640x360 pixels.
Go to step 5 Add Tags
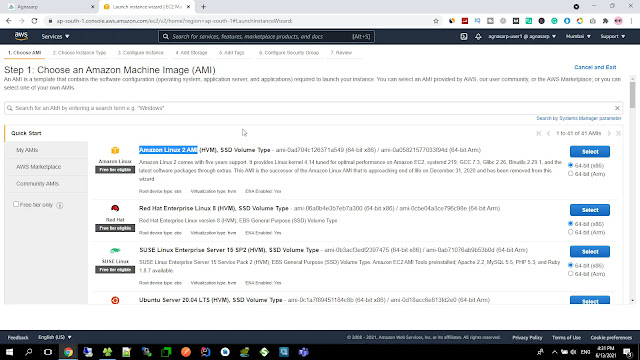(x=231, y=53)
